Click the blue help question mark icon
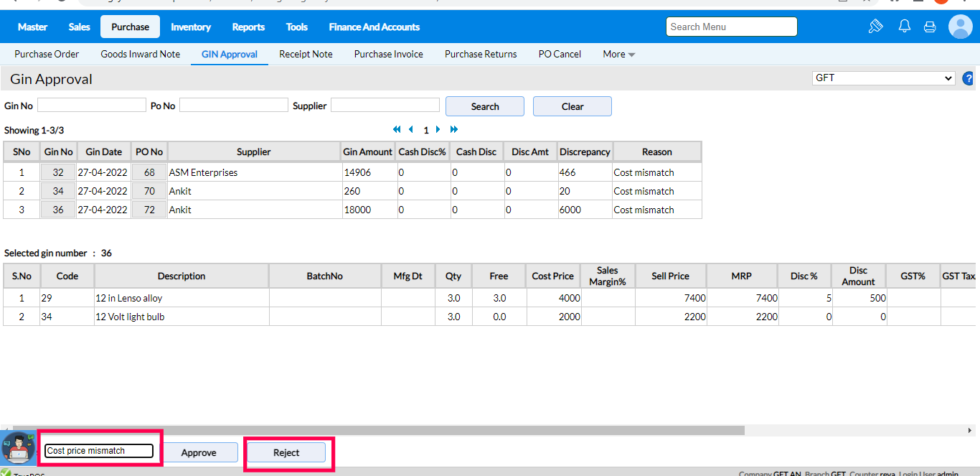 (968, 78)
